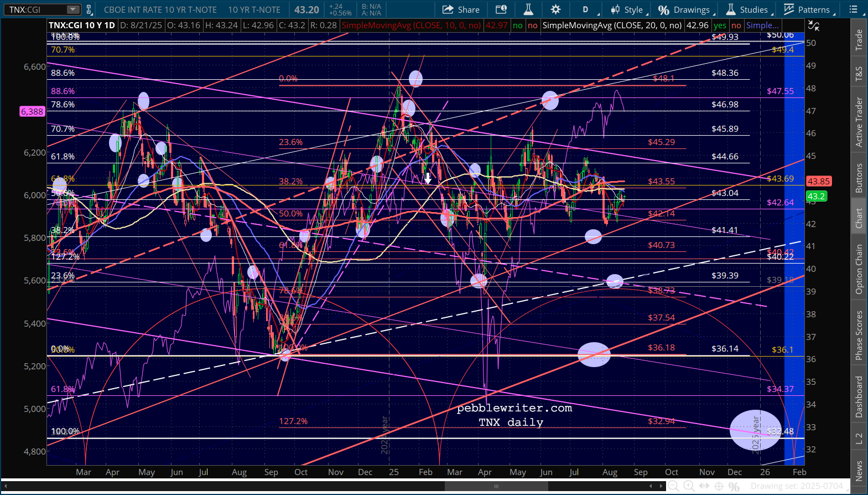The height and width of the screenshot is (495, 868).
Task: Click the white $46.98 level label
Action: coord(725,105)
